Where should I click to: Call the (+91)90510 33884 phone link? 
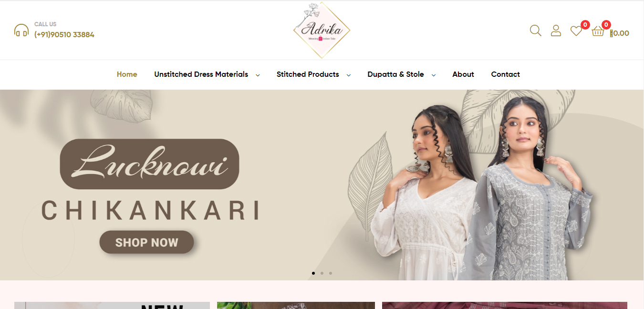[64, 35]
